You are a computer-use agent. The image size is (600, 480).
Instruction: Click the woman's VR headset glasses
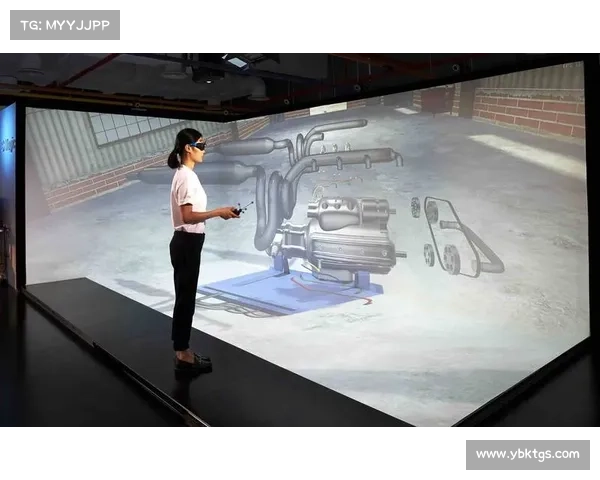pos(196,146)
